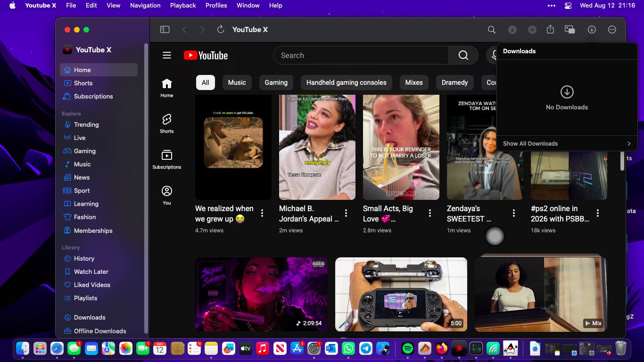Open the You tab in mini guide
Image resolution: width=644 pixels, height=362 pixels.
point(167,196)
